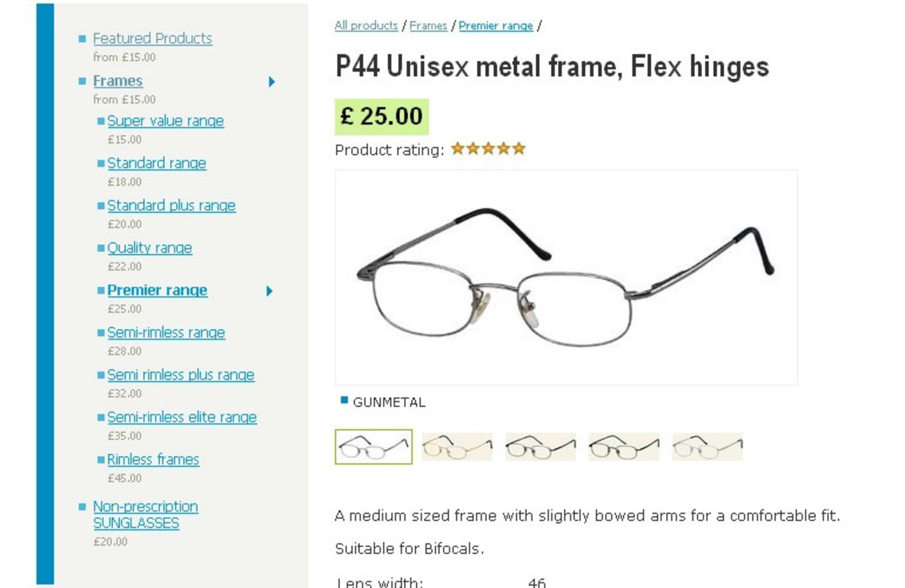Image resolution: width=905 pixels, height=588 pixels.
Task: Select the second frame color thumbnail
Action: click(457, 446)
